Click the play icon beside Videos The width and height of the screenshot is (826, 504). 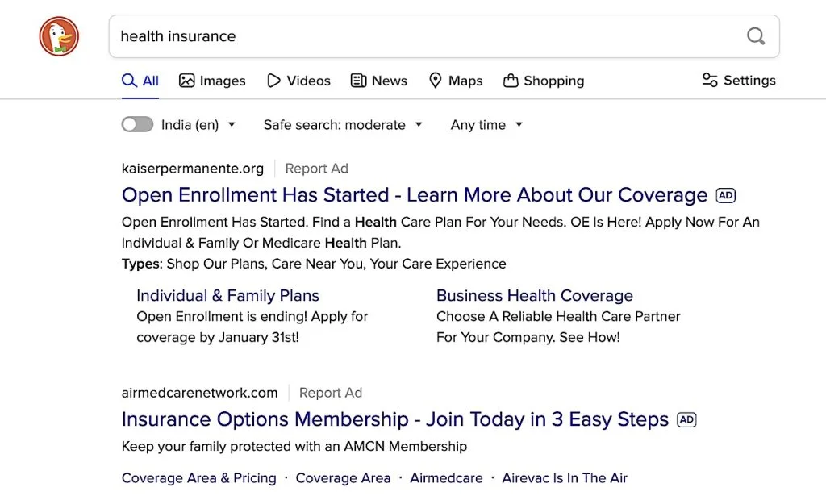[273, 81]
